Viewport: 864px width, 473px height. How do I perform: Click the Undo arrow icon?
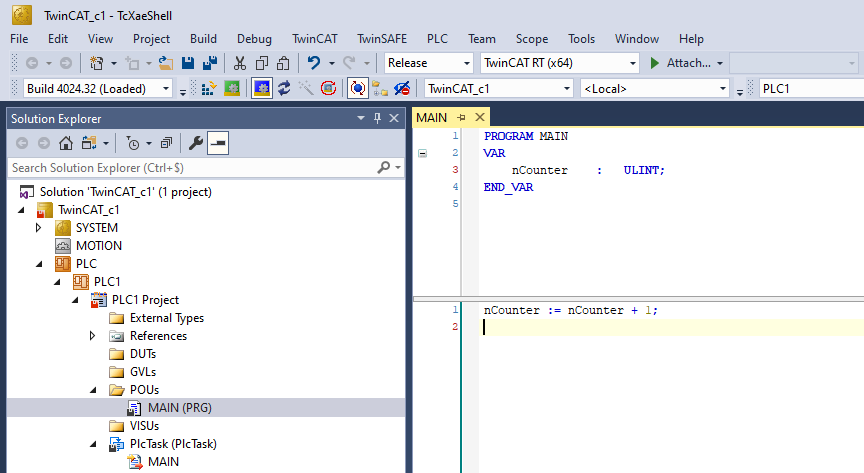(314, 63)
